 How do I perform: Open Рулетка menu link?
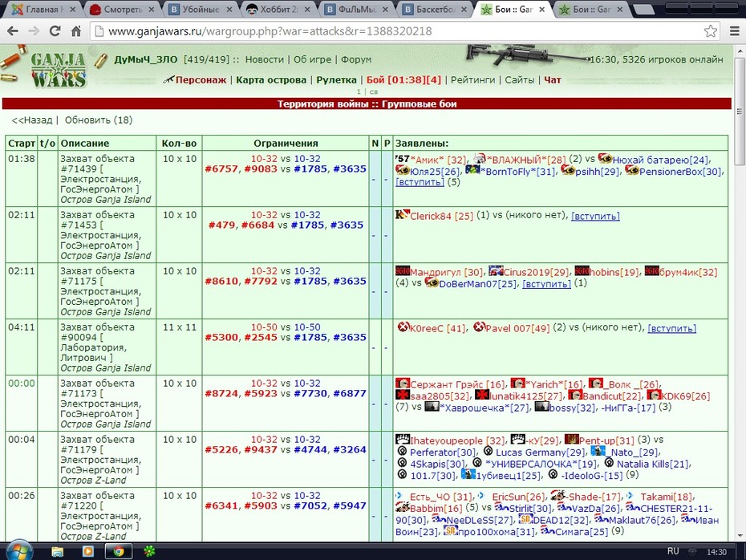coord(336,80)
